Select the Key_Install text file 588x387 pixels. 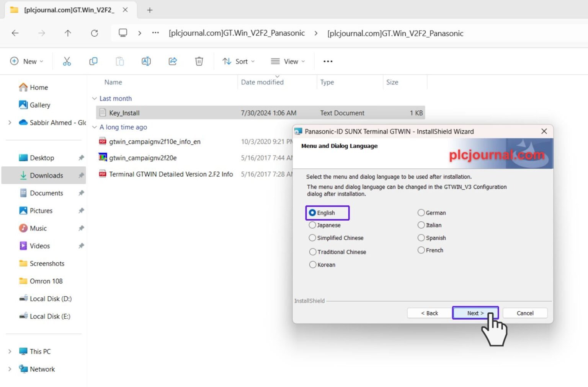[260, 113]
